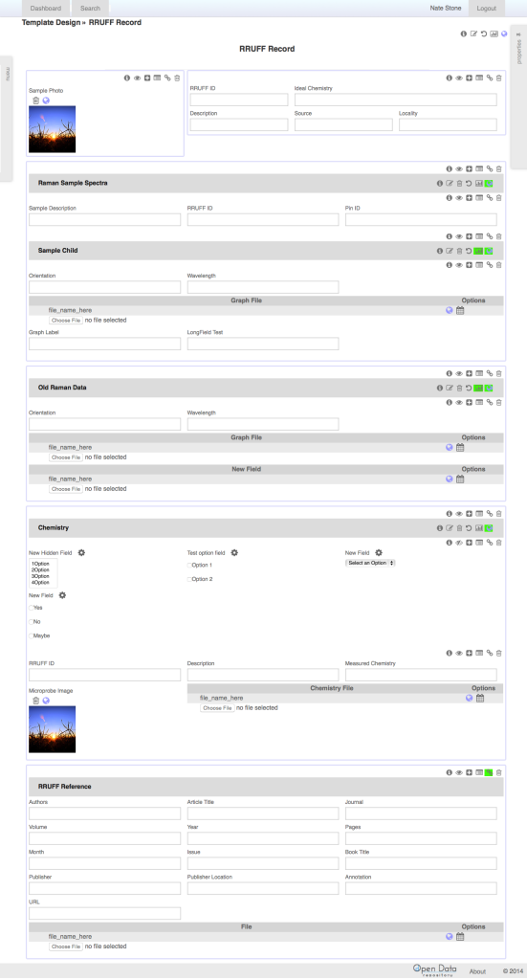
Task: Toggle the eye visibility icon in the Ideal Chemistry panel
Action: click(459, 78)
